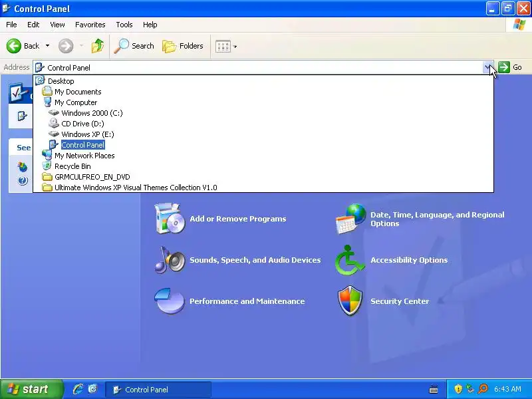Open the File menu
The height and width of the screenshot is (399, 532).
(11, 25)
